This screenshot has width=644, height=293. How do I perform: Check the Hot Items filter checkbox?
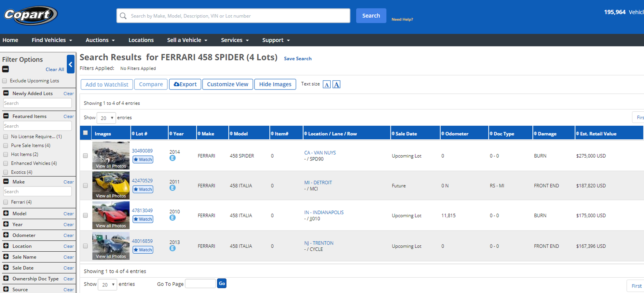click(6, 154)
